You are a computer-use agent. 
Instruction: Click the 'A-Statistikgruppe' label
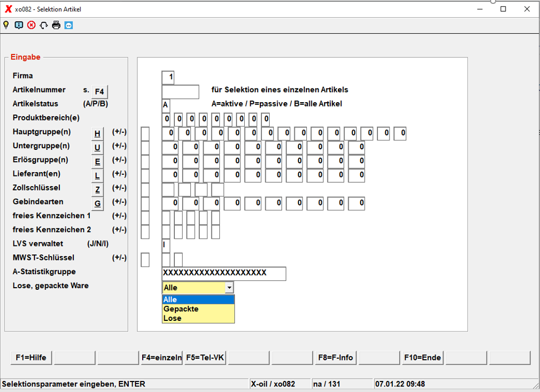[x=44, y=272]
